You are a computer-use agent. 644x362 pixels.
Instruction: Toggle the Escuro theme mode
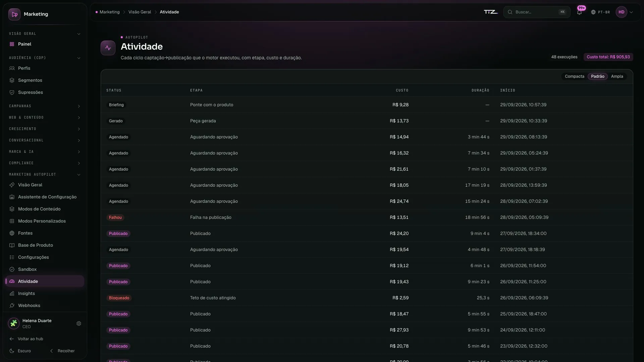click(x=20, y=351)
